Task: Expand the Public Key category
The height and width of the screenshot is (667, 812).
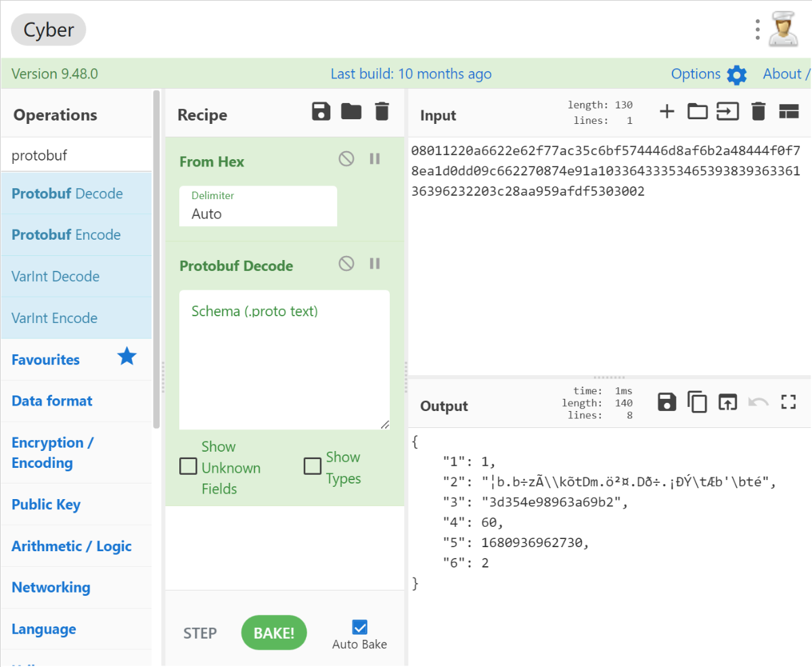Action: tap(76, 504)
